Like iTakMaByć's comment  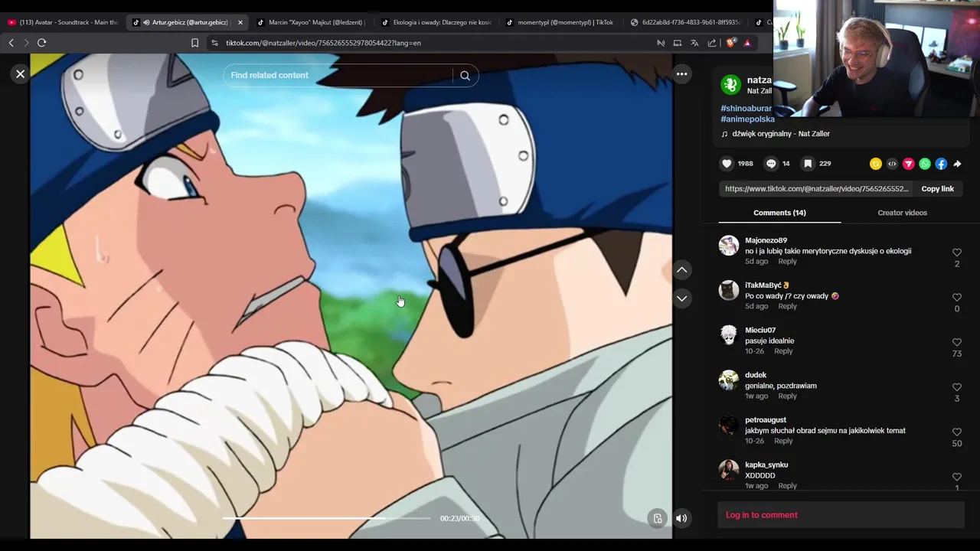pyautogui.click(x=956, y=298)
